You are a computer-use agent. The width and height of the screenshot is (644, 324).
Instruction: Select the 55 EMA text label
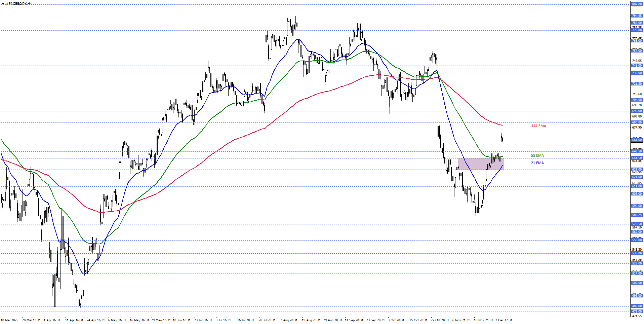pyautogui.click(x=537, y=155)
